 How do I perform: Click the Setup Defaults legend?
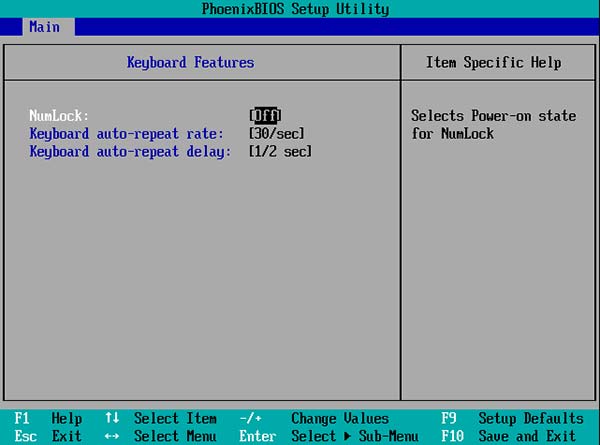(x=531, y=418)
